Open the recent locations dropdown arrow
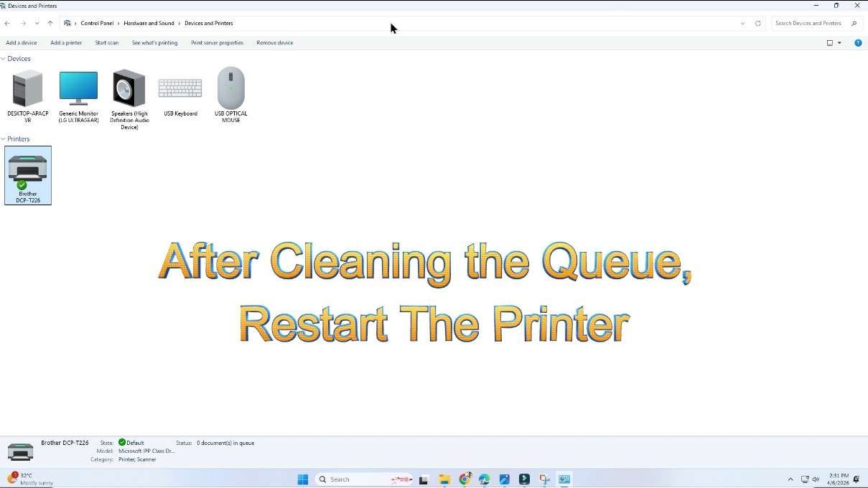 (37, 23)
